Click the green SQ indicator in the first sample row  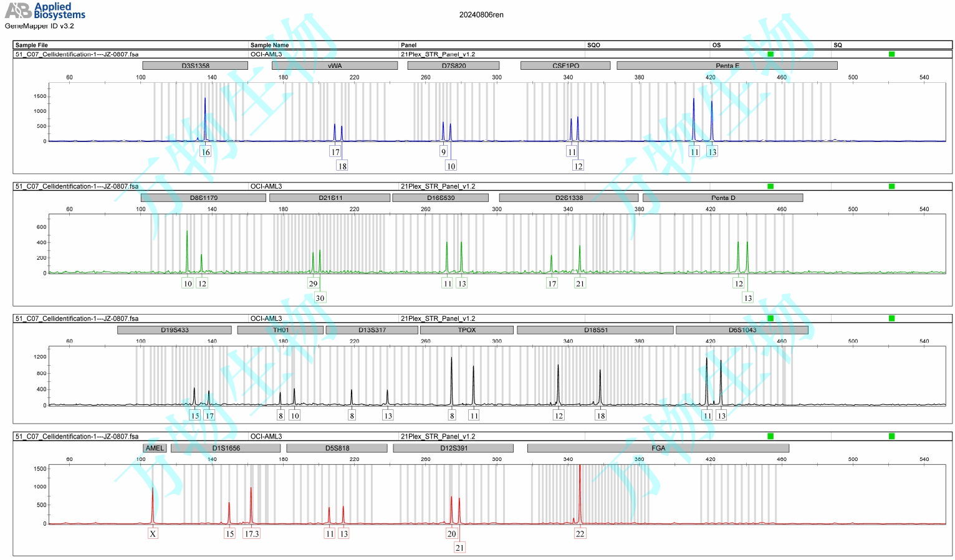891,54
